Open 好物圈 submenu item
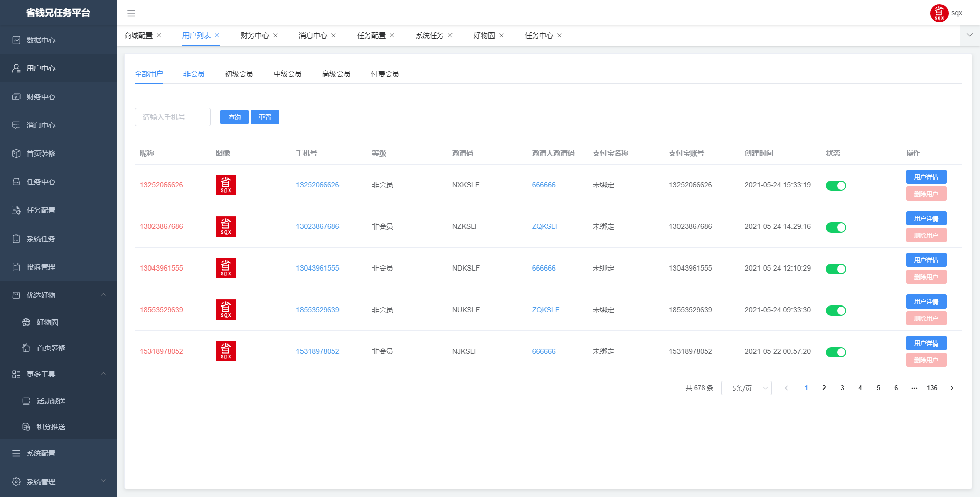The height and width of the screenshot is (497, 980). pyautogui.click(x=47, y=322)
